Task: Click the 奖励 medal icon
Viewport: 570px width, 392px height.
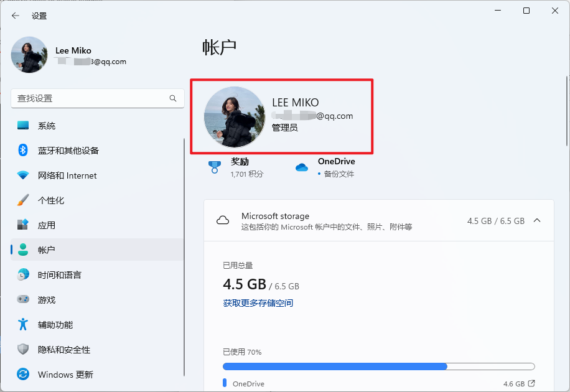Action: (215, 167)
